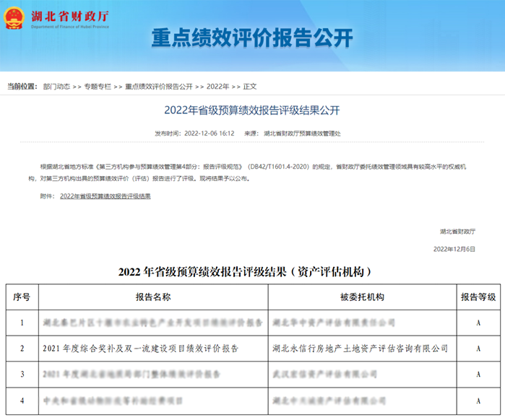Click the article title 2022年省级预算绩效报告评级结果公开
Viewport: 505px width, 420px height.
click(252, 110)
